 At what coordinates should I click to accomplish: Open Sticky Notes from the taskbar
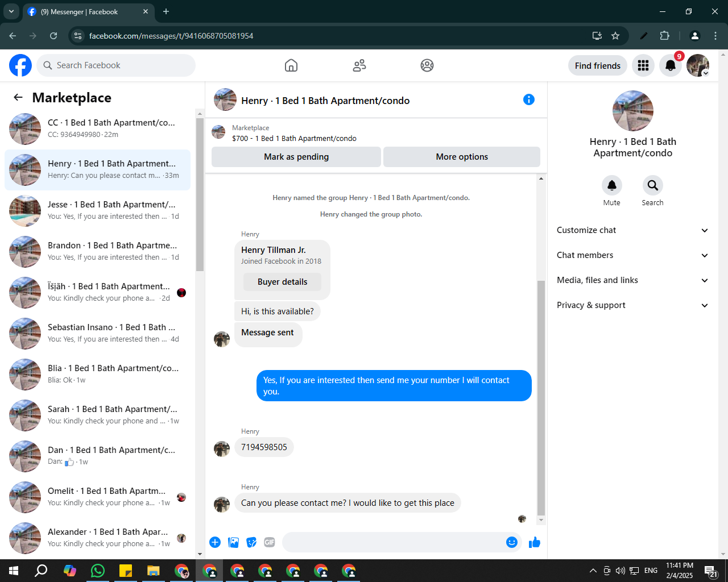point(126,571)
